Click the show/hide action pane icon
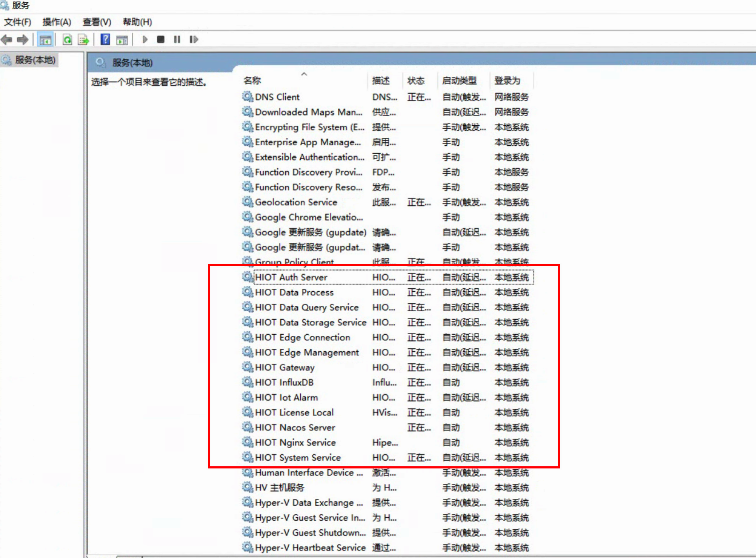The image size is (756, 558). [x=122, y=40]
